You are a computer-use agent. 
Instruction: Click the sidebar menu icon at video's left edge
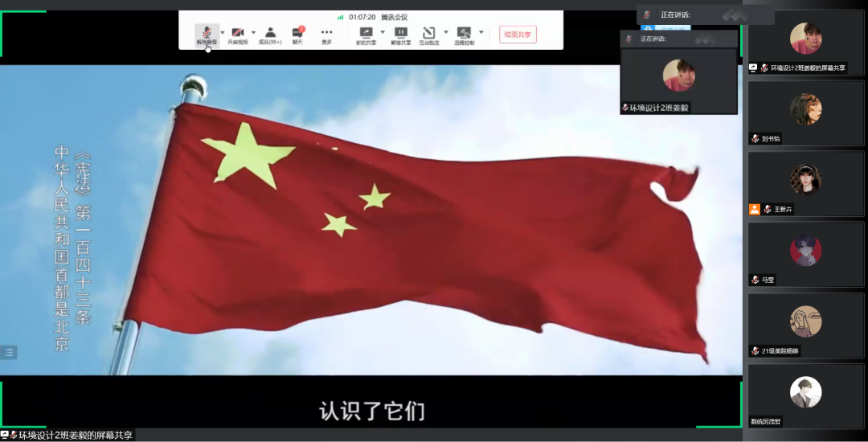point(9,352)
